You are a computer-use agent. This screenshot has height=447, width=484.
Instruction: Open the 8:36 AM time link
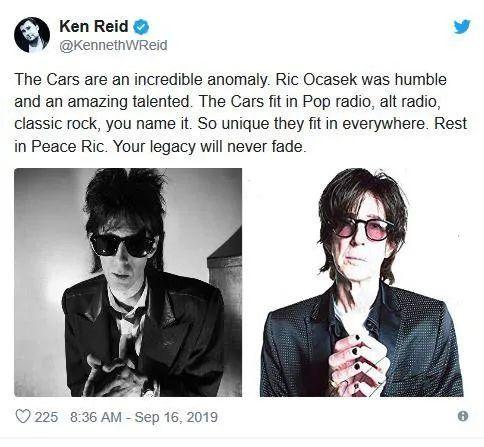click(96, 417)
